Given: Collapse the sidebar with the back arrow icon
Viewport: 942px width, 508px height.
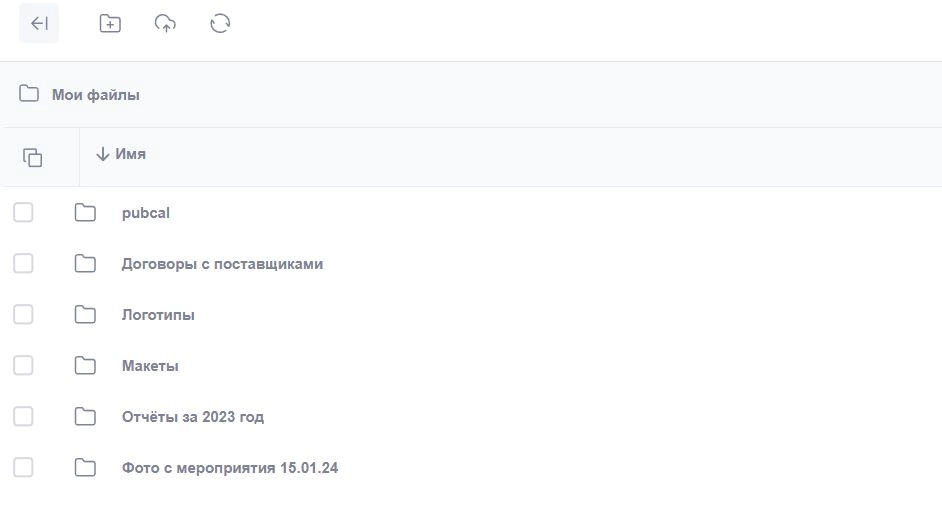Looking at the screenshot, I should (x=39, y=23).
